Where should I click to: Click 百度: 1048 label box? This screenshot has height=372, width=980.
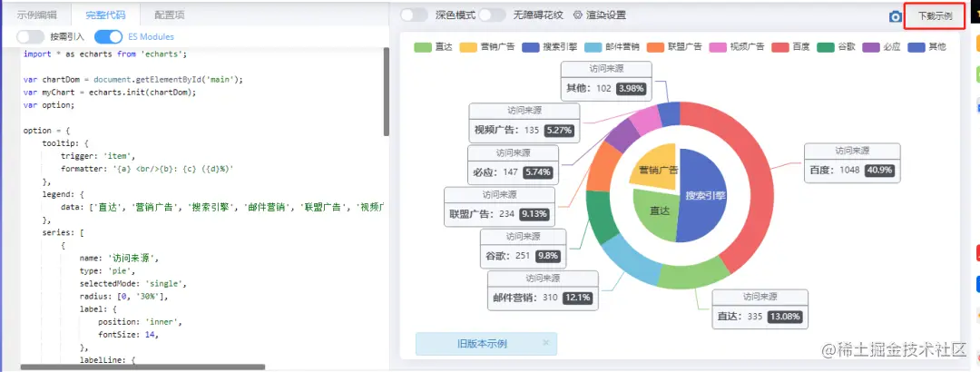point(852,162)
